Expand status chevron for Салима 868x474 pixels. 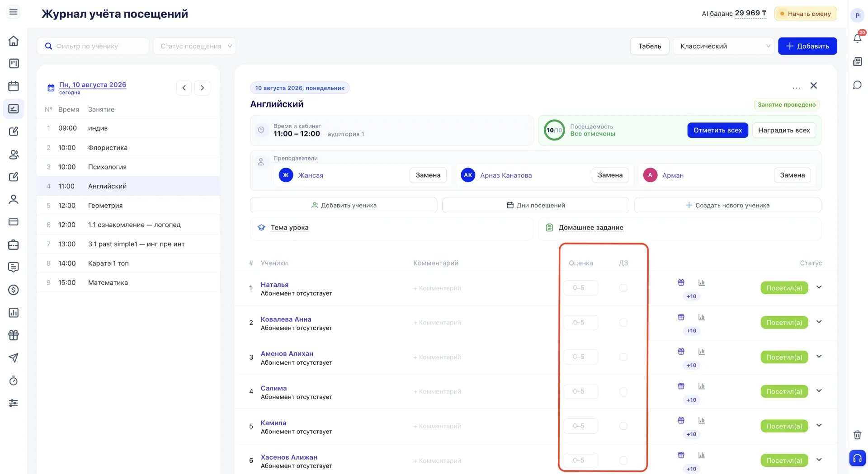819,391
